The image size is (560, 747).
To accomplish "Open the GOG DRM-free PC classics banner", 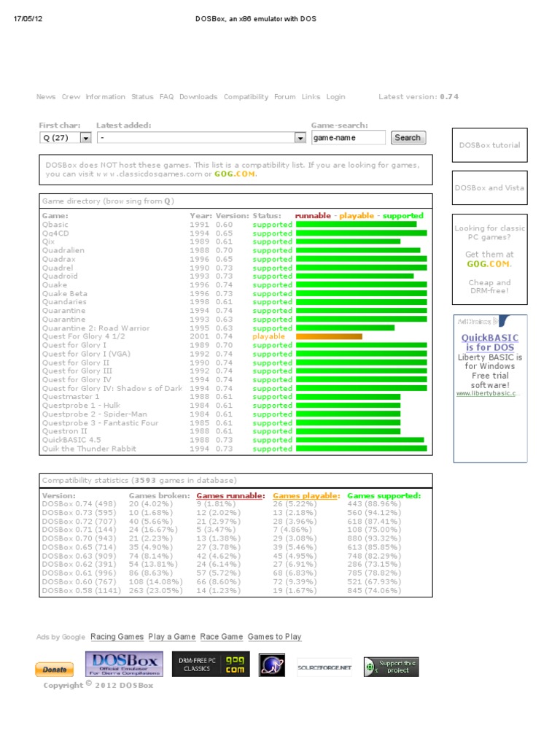I will coord(211,664).
